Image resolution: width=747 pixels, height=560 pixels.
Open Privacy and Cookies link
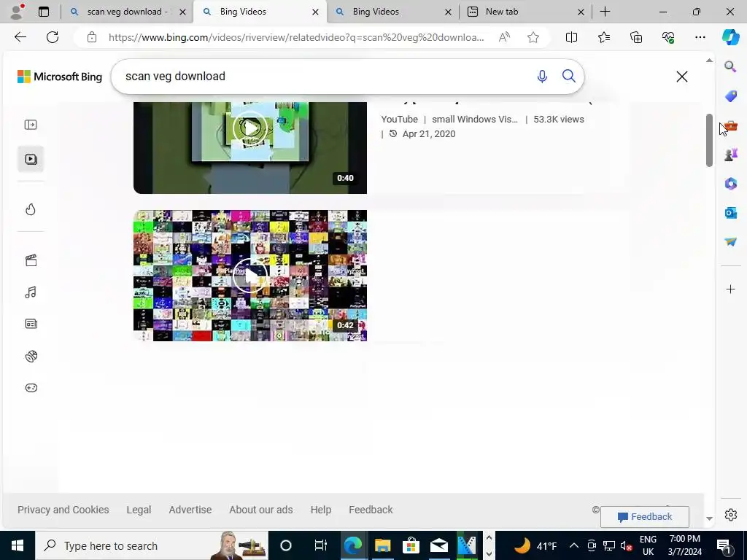point(63,510)
